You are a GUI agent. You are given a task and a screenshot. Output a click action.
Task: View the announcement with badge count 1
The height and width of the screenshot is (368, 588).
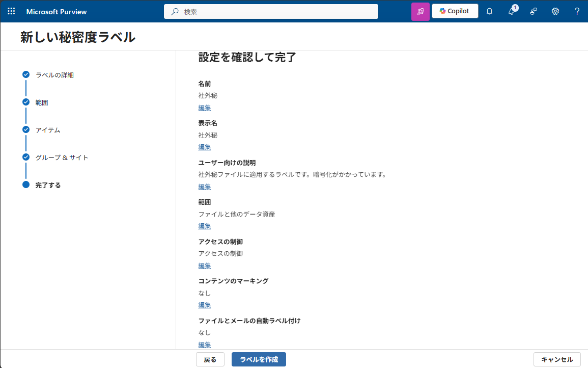tap(511, 11)
